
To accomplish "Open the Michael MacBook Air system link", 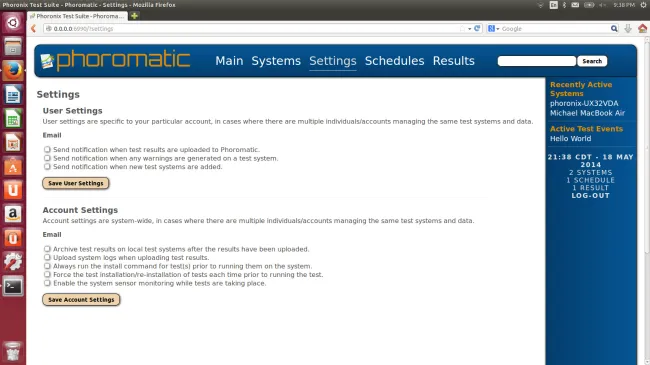I will [x=587, y=113].
